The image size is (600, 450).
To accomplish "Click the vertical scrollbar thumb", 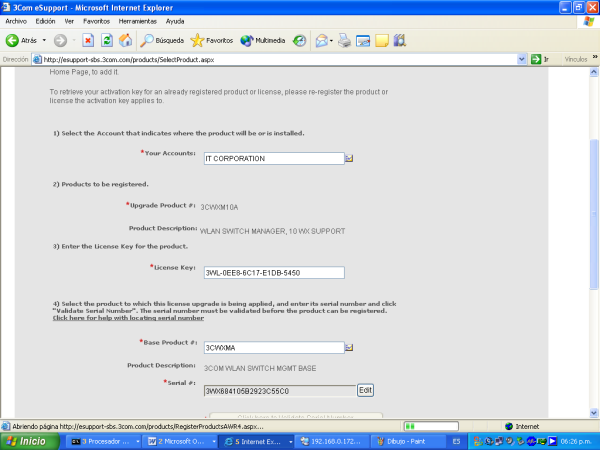I will pyautogui.click(x=594, y=214).
